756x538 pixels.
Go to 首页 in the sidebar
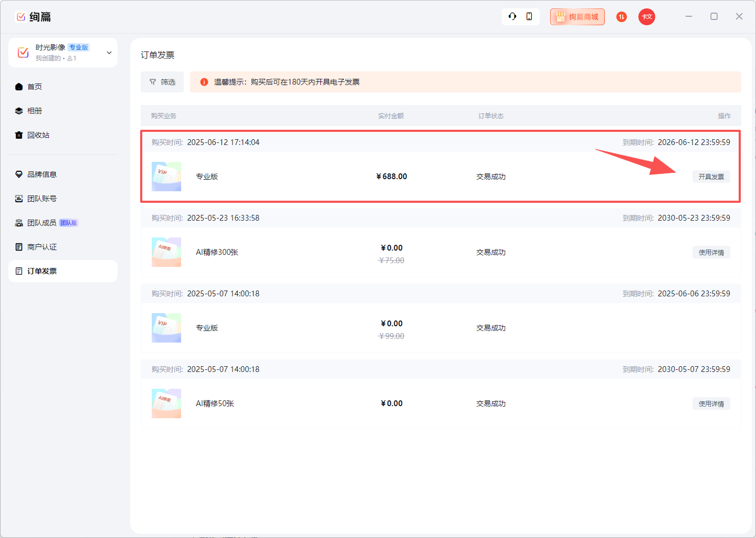click(35, 87)
